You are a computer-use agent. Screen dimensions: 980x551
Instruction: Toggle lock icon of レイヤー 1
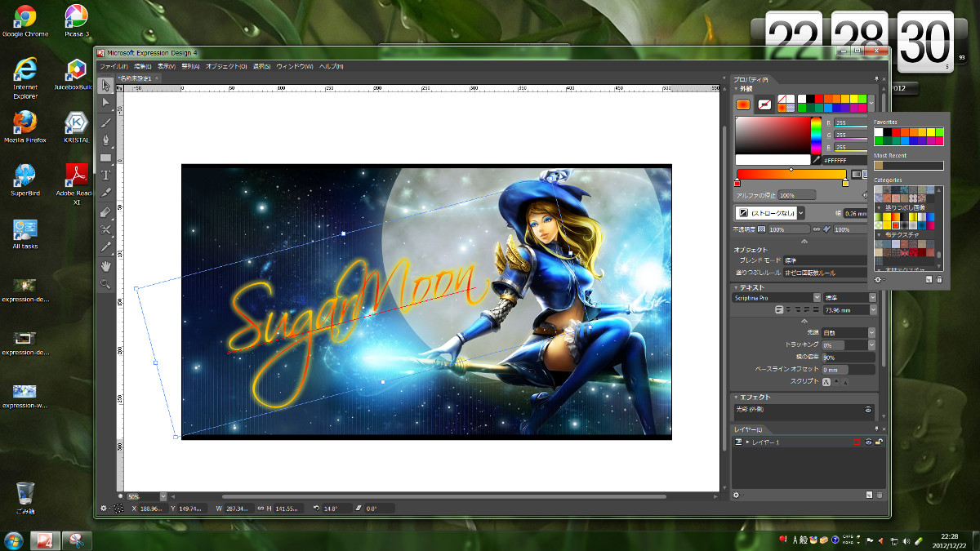(880, 442)
